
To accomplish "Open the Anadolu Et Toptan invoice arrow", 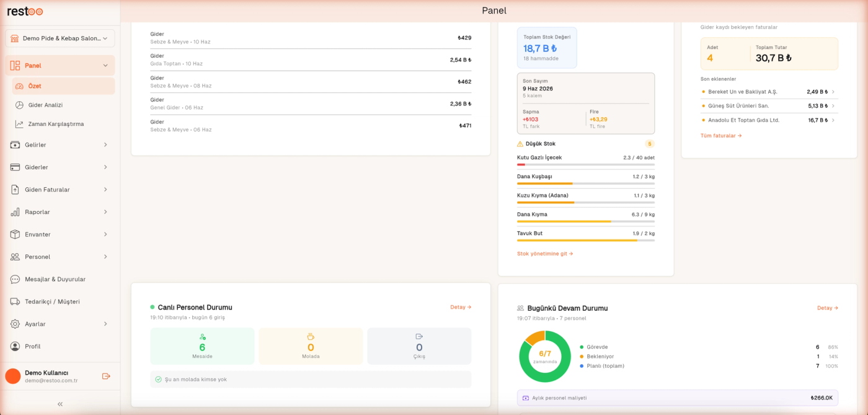I will 833,120.
